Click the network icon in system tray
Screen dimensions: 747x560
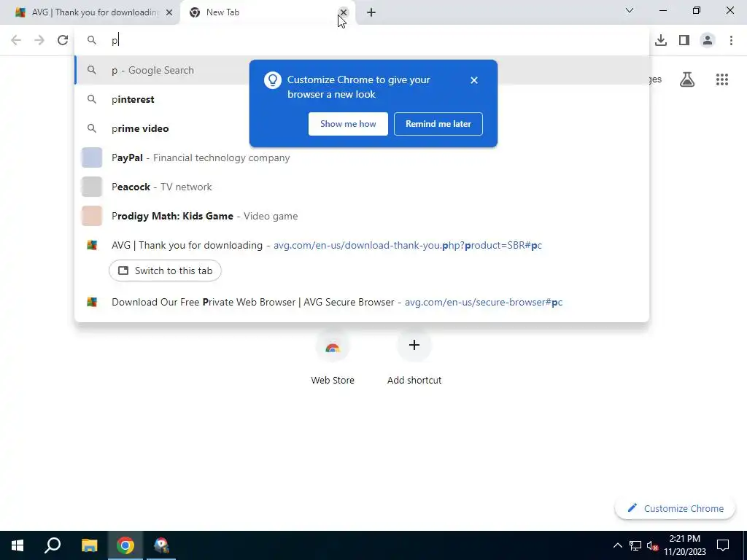click(635, 545)
